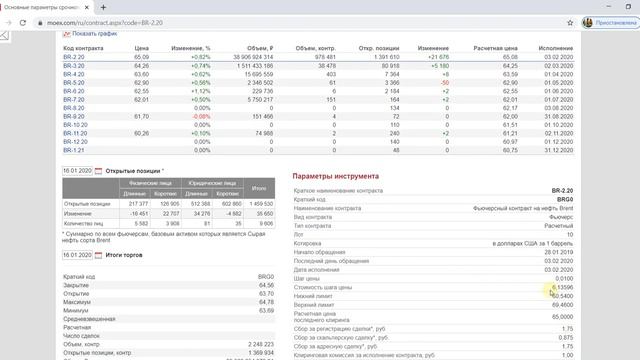
Task: Click the Максимум value 64,78
Action: point(266,302)
